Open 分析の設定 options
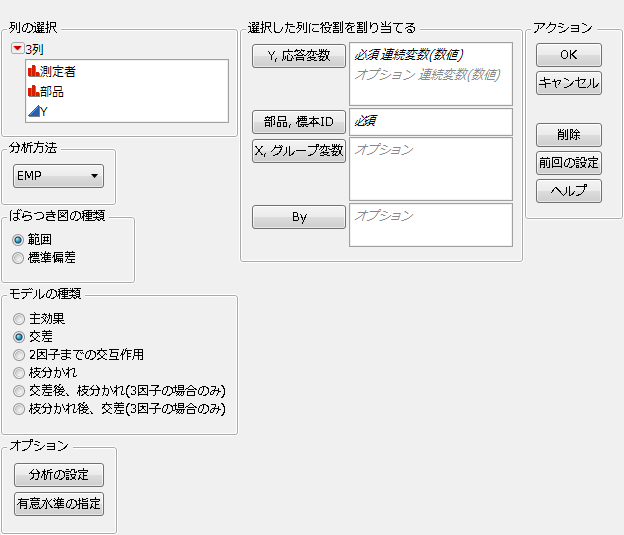 click(59, 475)
